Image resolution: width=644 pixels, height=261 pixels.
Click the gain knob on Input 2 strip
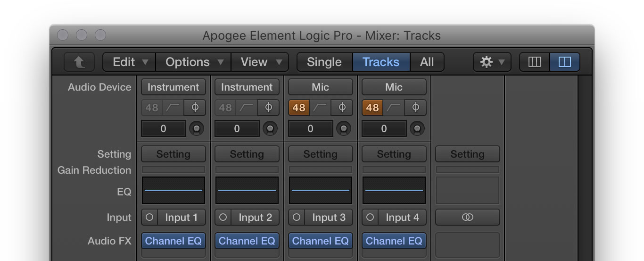click(270, 128)
